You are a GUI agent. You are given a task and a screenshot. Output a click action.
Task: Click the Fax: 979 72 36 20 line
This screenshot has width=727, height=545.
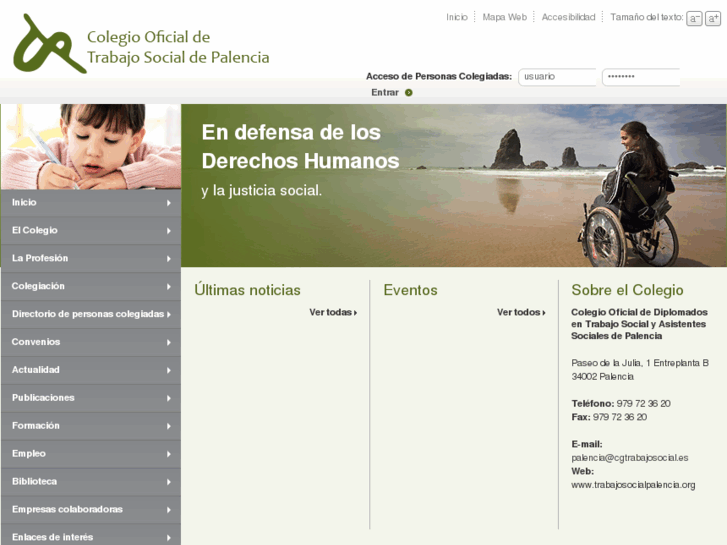609,417
